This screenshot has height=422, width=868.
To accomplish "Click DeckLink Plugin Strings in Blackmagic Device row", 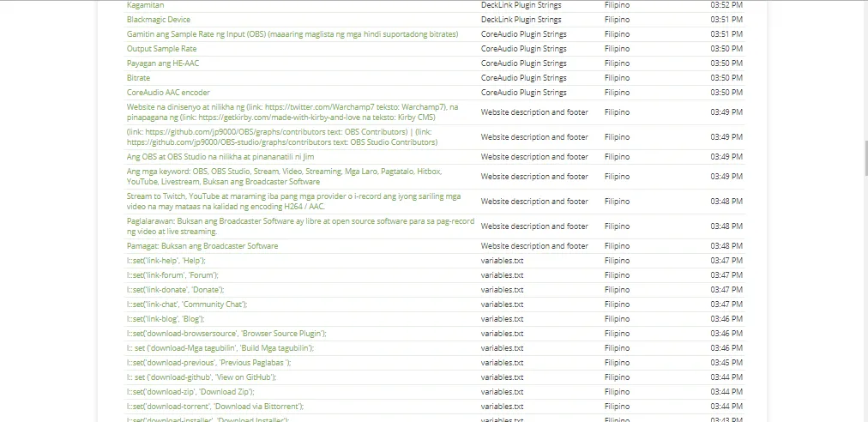I will (x=521, y=20).
